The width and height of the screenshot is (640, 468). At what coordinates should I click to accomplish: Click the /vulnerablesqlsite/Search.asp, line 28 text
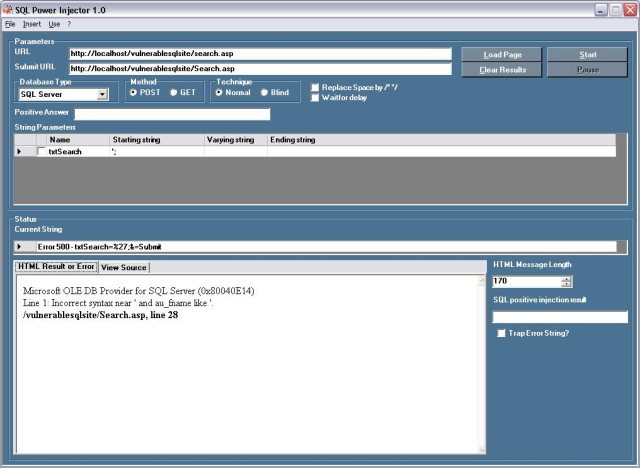(100, 315)
